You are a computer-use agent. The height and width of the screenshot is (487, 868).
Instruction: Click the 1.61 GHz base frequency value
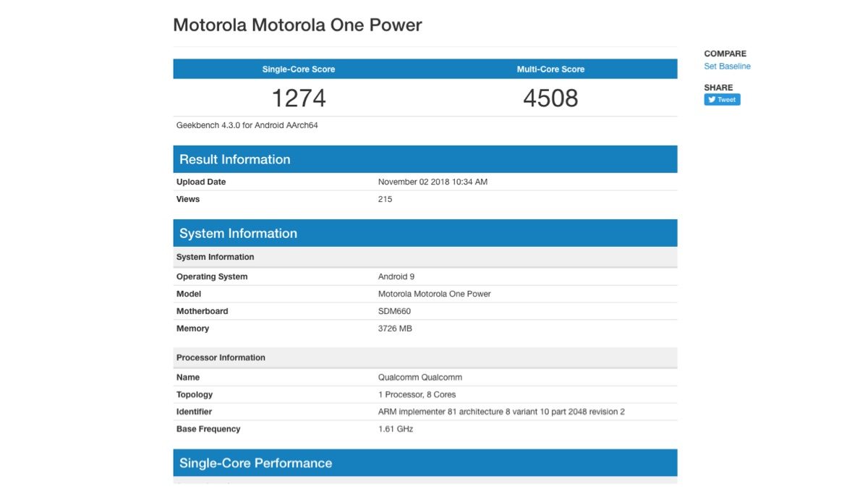[x=395, y=430]
